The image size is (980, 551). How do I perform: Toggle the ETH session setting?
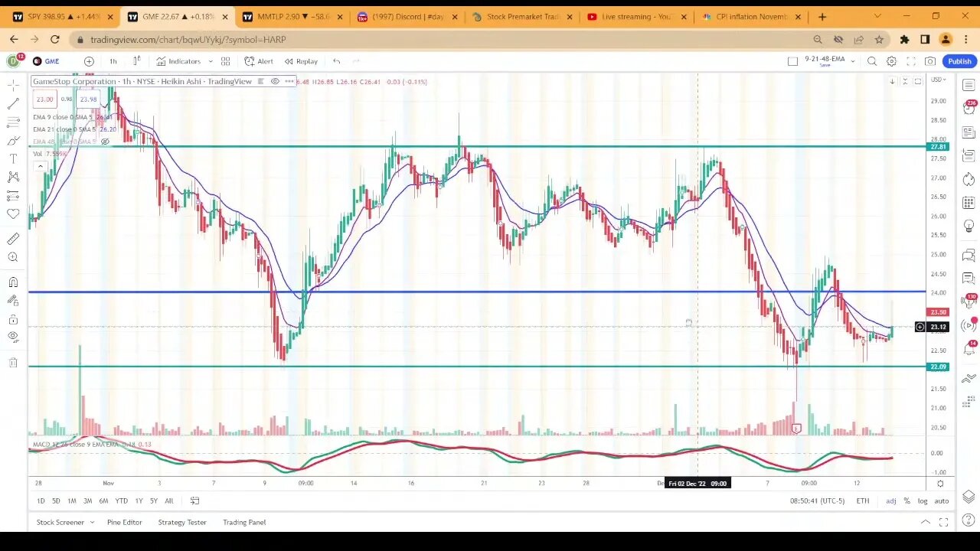tap(863, 500)
